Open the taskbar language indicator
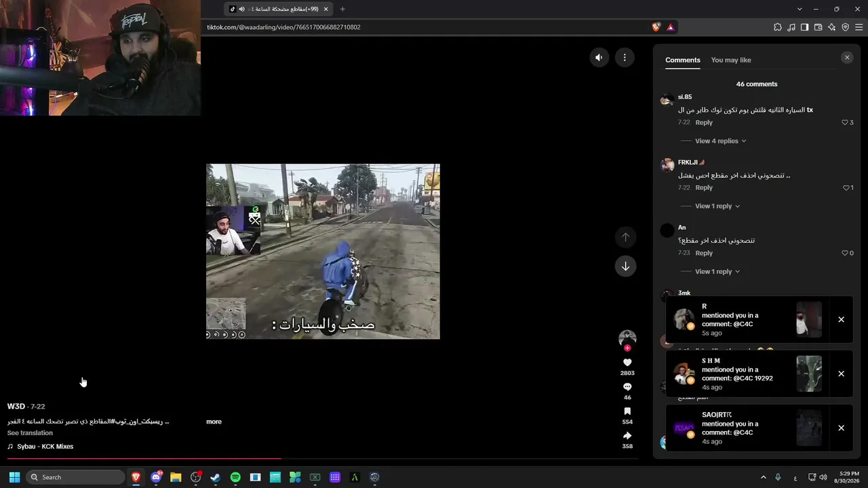Screen dimensions: 868x488 click(795, 478)
